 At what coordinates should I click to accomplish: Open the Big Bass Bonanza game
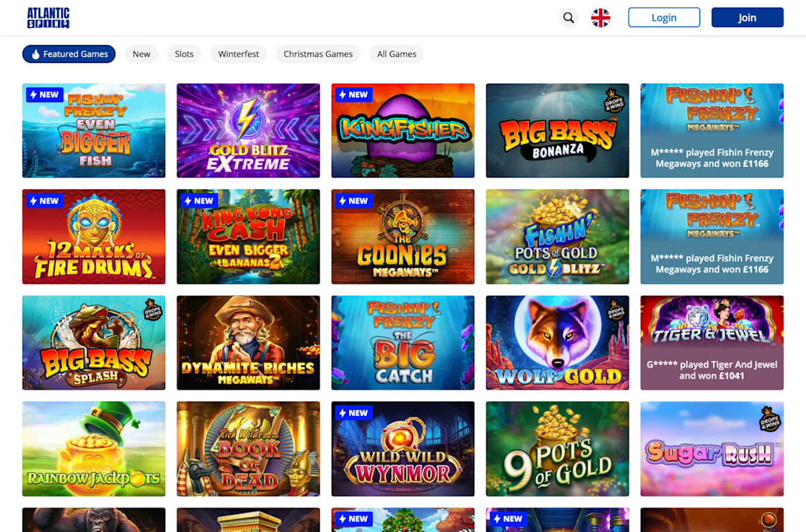(x=557, y=131)
